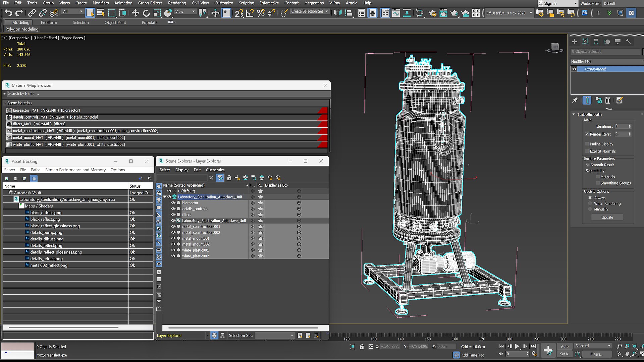Select the When Rendering radio option

[x=590, y=203]
